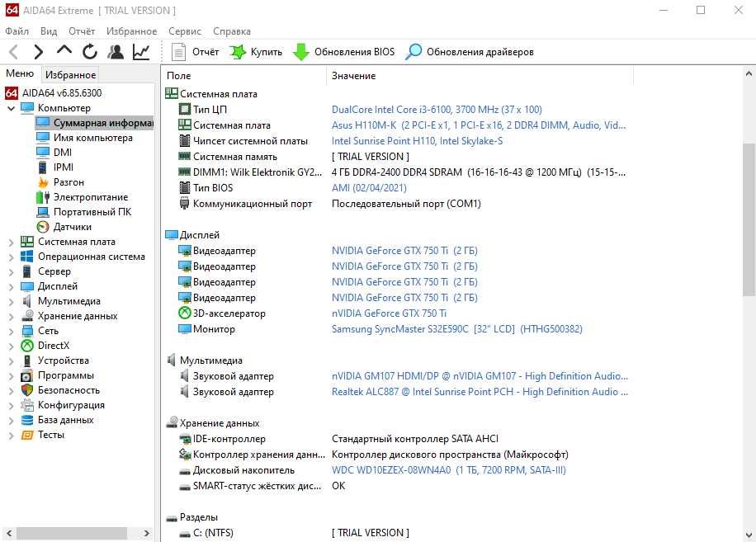Screen dimensions: 756x542
Task: Expand the Сервер tree node
Action: tap(11, 272)
